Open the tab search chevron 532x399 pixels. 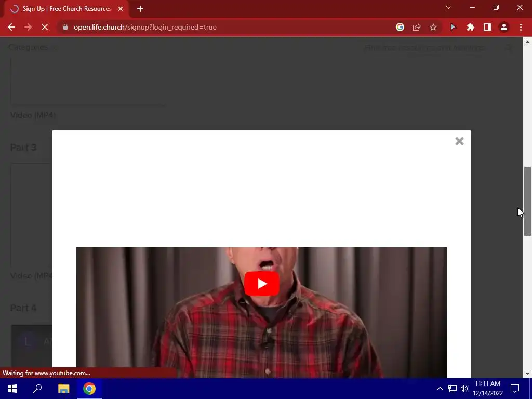point(448,7)
